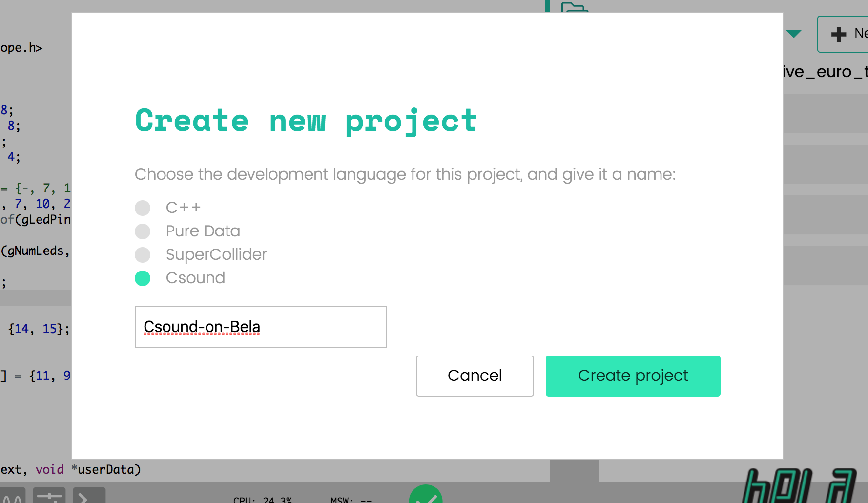Viewport: 868px width, 503px height.
Task: Click the Bela logo
Action: coord(800,486)
